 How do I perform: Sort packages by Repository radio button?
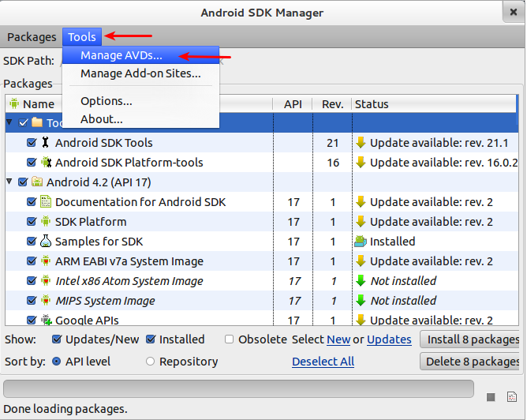click(150, 362)
